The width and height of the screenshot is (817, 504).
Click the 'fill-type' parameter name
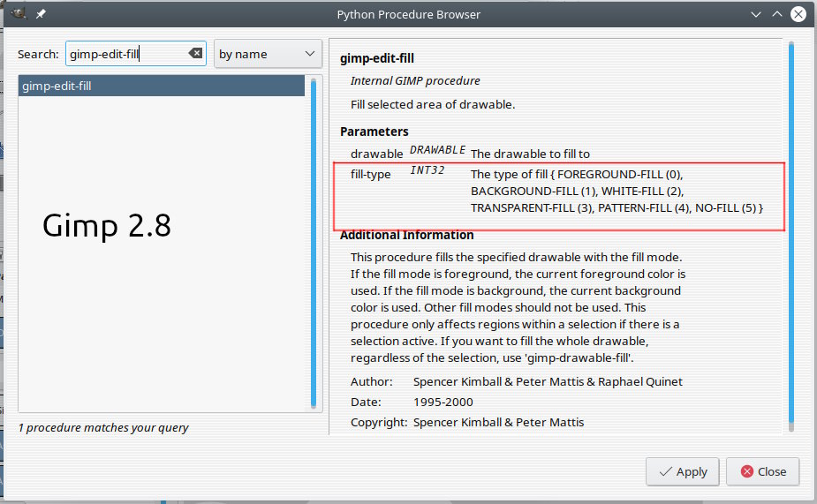click(x=370, y=175)
